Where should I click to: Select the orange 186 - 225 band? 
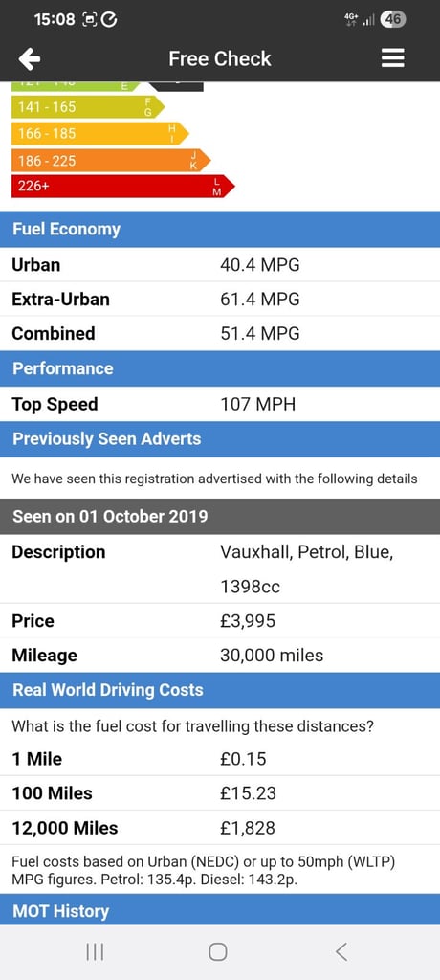(x=111, y=161)
